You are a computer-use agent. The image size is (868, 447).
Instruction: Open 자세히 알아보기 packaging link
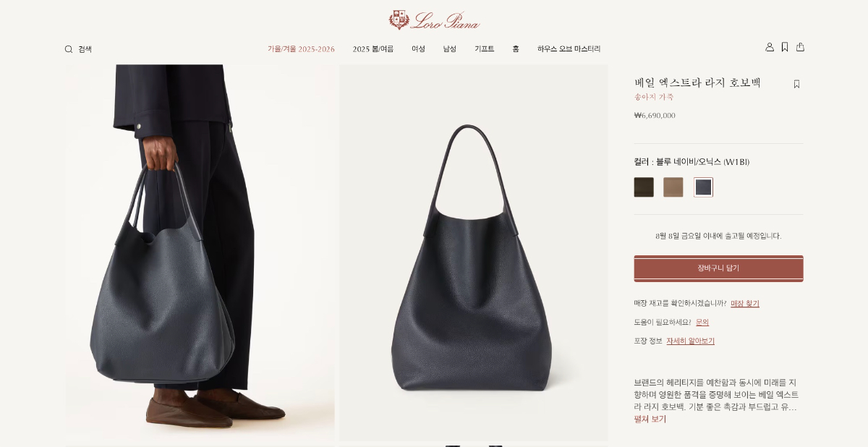point(690,341)
